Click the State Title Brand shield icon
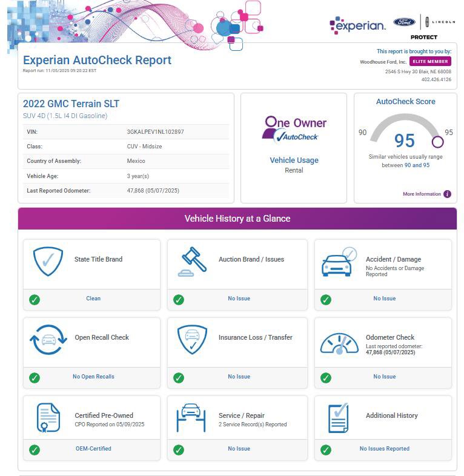Image resolution: width=464 pixels, height=476 pixels. coord(48,261)
